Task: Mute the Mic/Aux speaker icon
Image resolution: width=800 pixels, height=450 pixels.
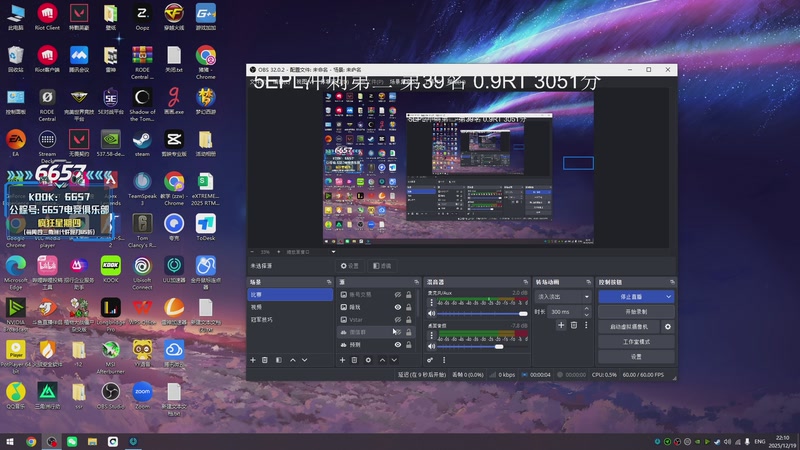Action: 432,314
